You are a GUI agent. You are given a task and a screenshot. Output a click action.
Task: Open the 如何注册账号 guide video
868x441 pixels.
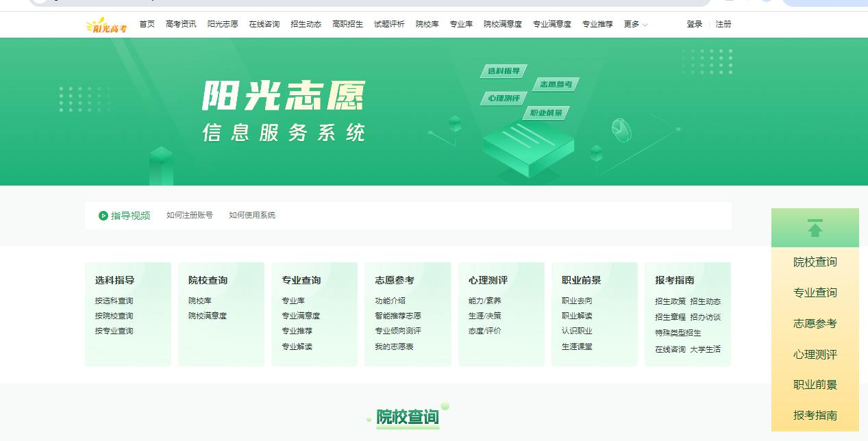[190, 215]
